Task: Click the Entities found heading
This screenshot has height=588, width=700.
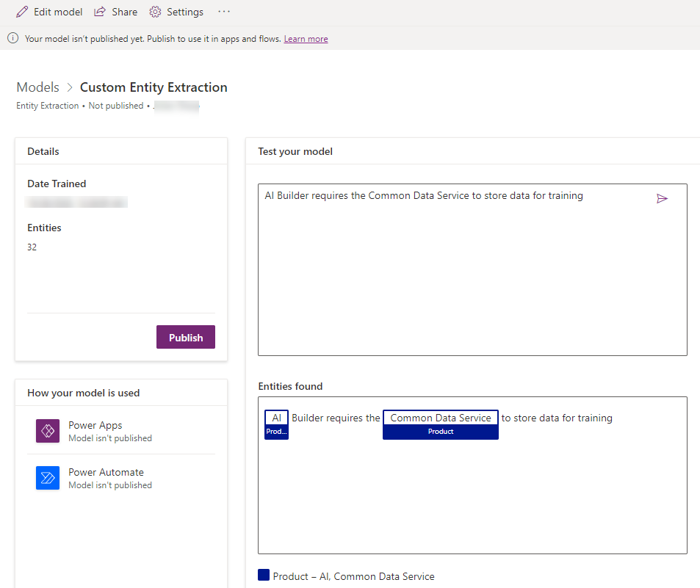Action: coord(290,386)
